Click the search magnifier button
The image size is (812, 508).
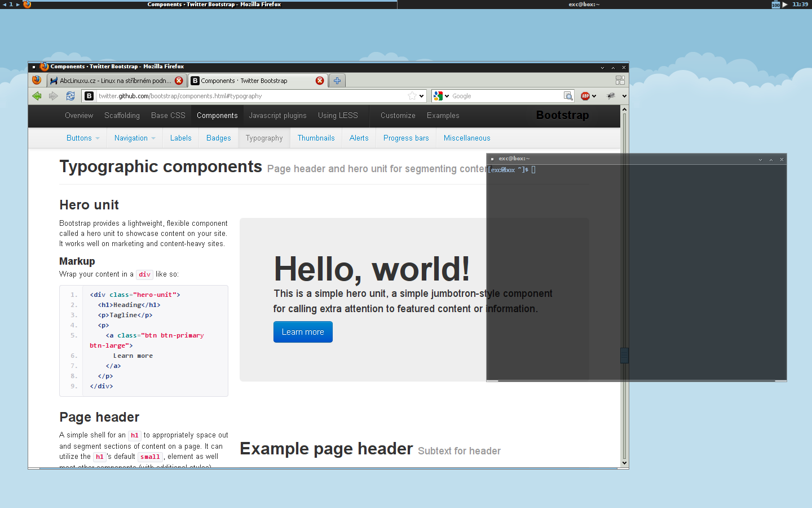click(x=568, y=96)
